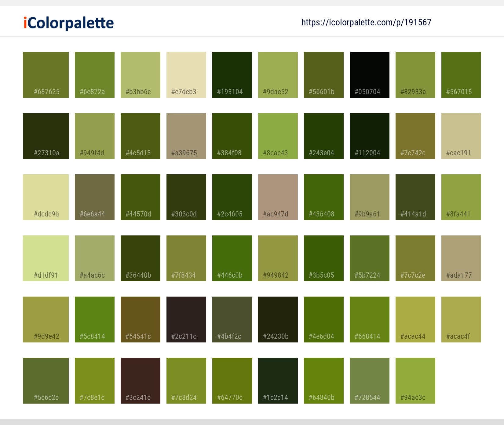Select the #4e6d04 swatch

(x=324, y=320)
